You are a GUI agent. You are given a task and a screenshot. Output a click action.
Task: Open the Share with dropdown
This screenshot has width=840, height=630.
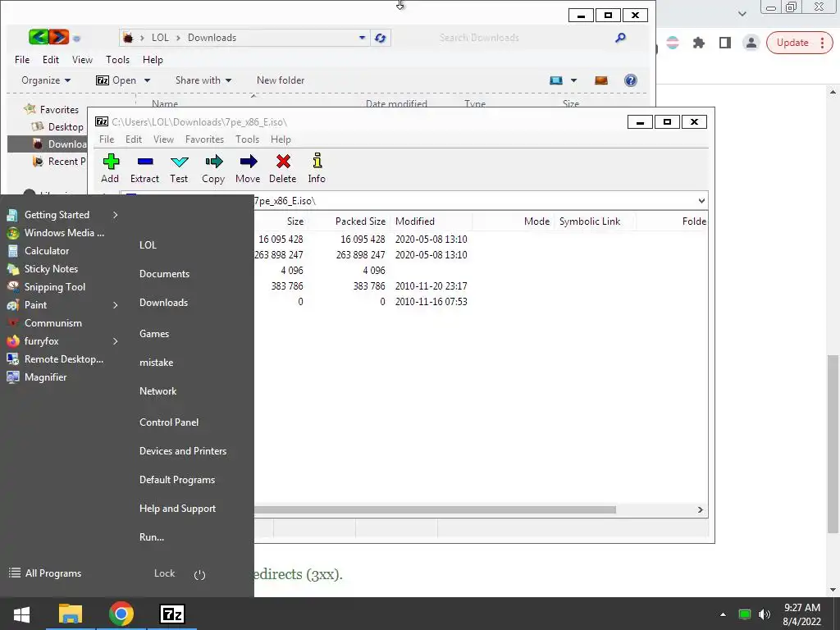tap(203, 80)
